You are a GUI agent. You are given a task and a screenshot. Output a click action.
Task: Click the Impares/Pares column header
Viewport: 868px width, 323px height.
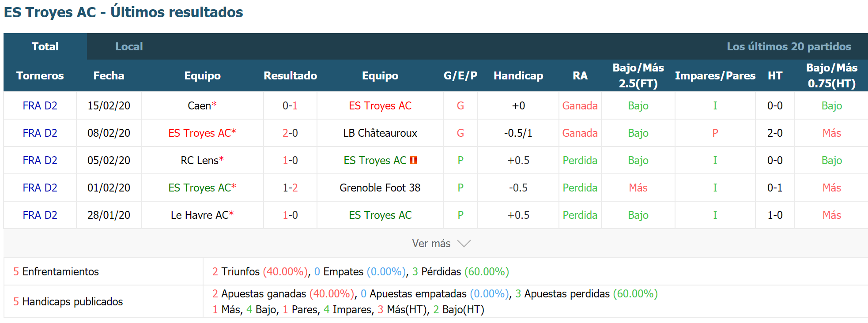715,75
